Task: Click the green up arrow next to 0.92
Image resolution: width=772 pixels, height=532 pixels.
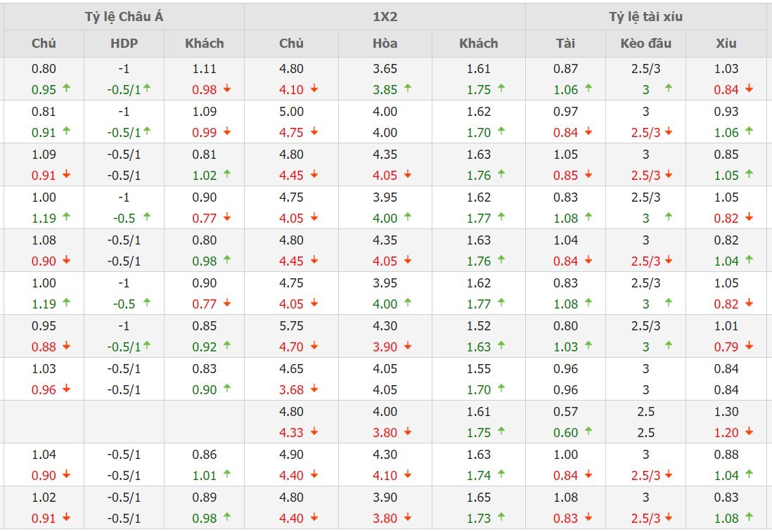Action: click(227, 346)
